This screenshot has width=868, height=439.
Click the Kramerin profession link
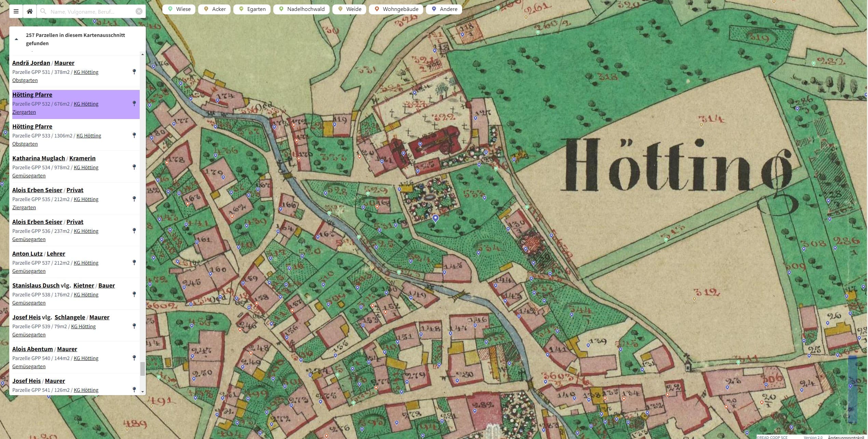point(82,158)
